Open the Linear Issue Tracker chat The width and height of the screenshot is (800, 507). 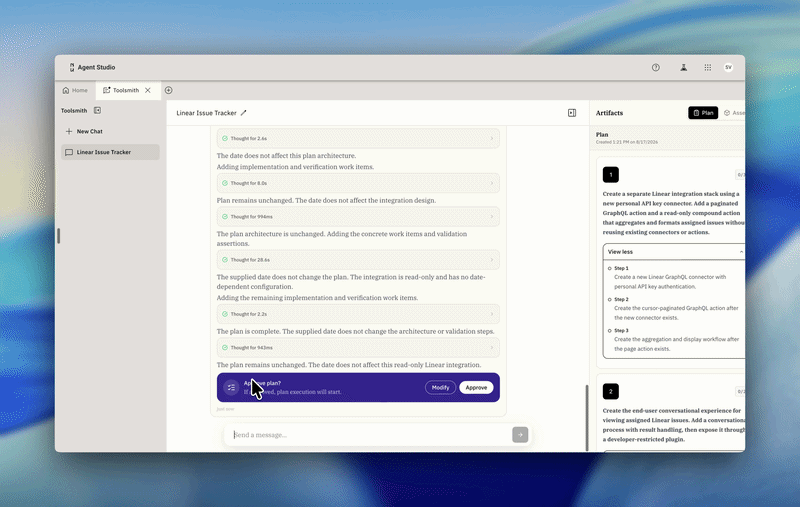point(110,152)
